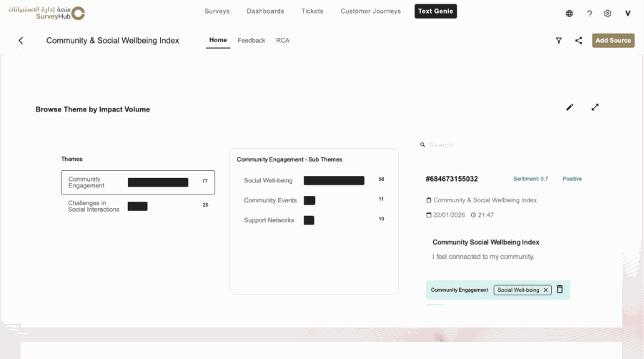Click the count 77 for Community Engagement
This screenshot has width=644, height=359.
click(x=204, y=181)
